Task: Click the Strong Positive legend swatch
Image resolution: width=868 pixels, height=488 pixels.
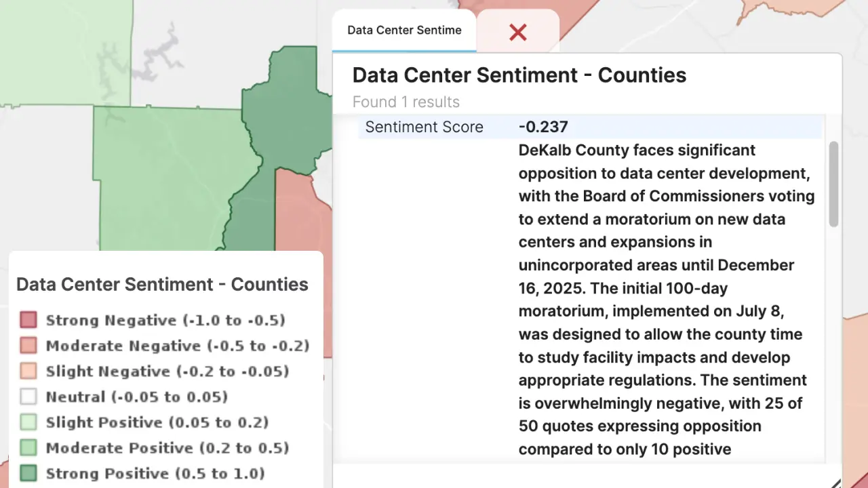Action: point(28,473)
